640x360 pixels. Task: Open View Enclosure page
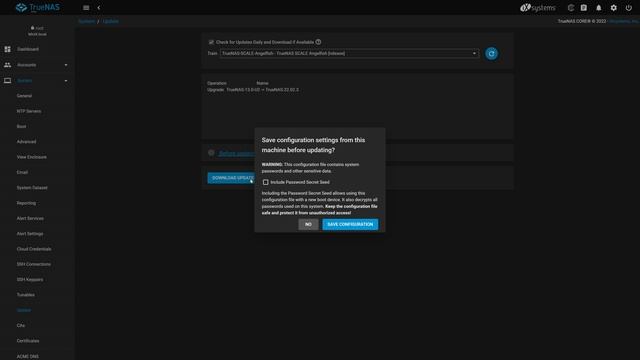point(31,157)
